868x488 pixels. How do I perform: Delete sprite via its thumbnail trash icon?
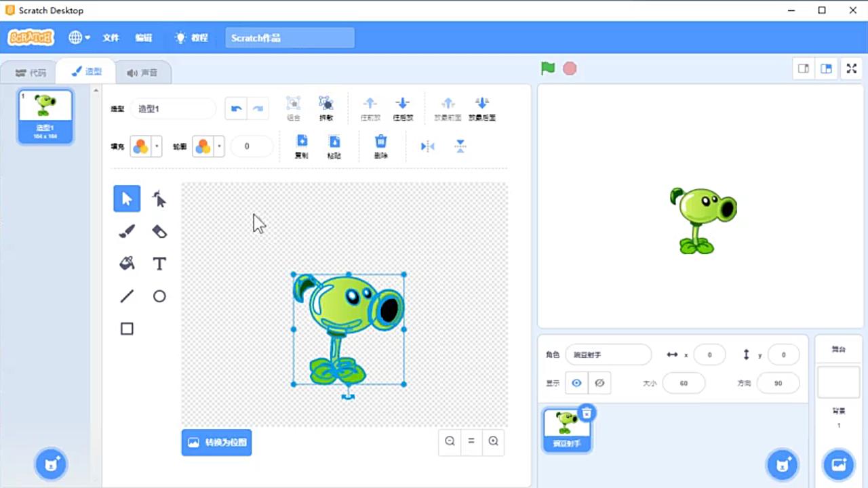[587, 413]
